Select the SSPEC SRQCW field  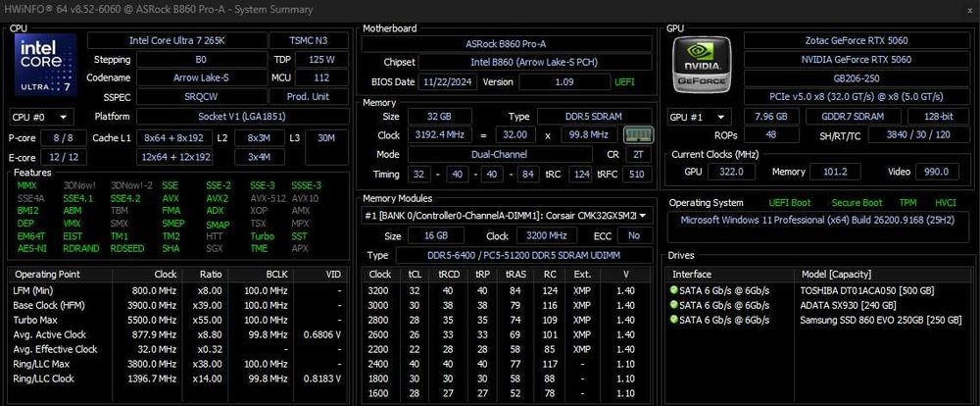click(201, 97)
